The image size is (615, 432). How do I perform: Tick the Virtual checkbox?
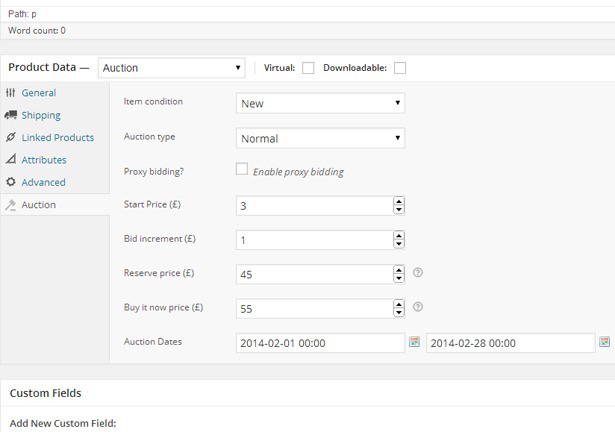pyautogui.click(x=308, y=68)
